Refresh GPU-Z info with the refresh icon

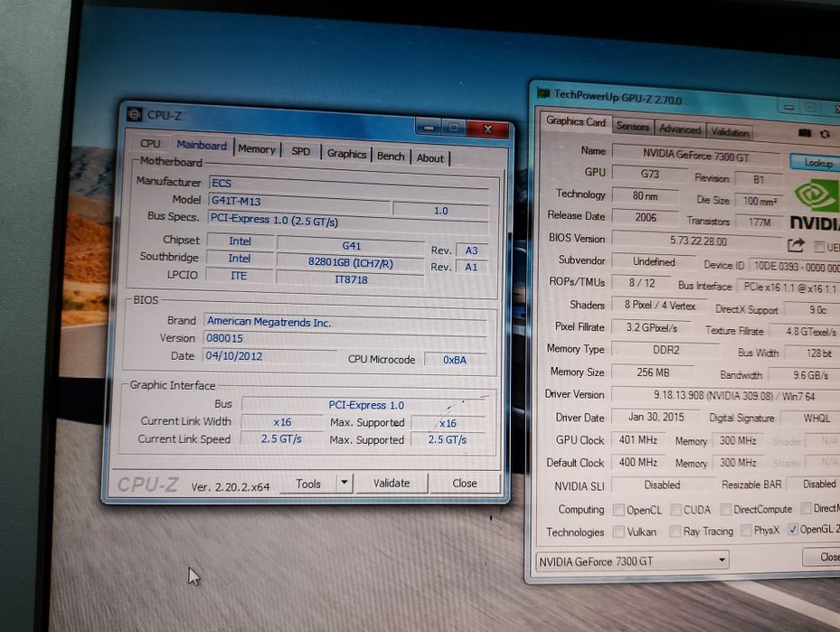coord(825,134)
